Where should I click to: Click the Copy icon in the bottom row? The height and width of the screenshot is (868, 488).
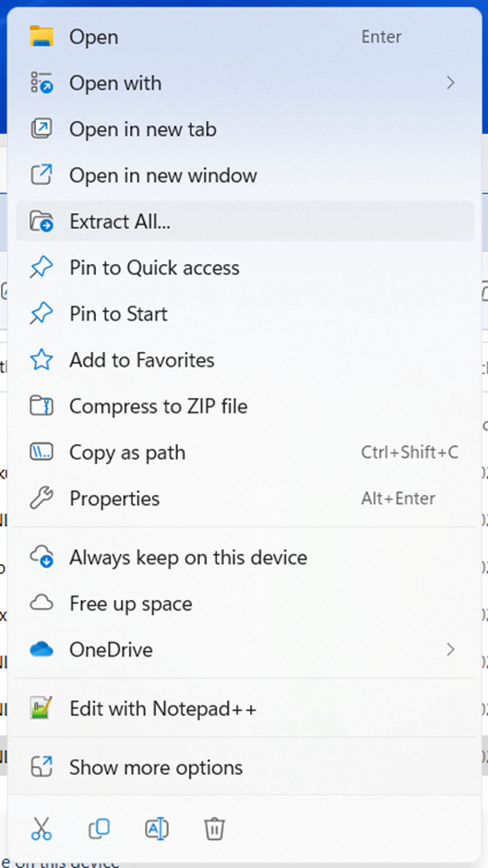pos(99,828)
